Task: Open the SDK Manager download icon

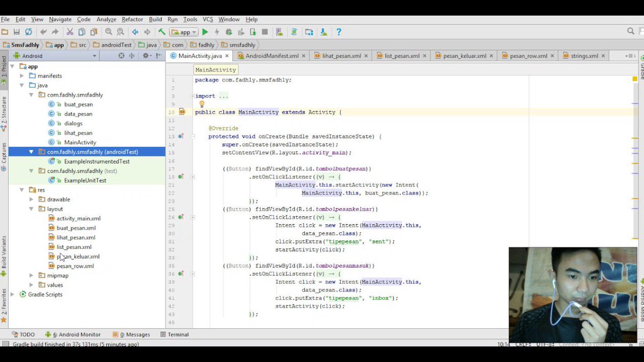Action: (324, 32)
